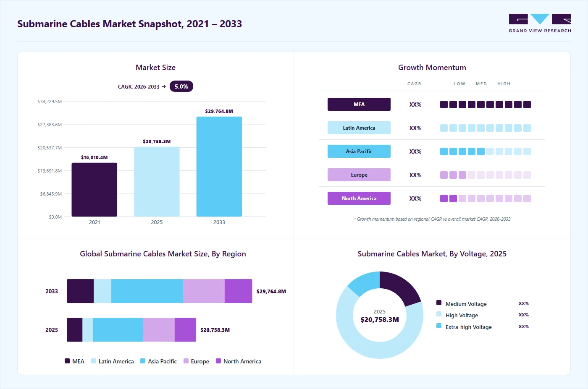Click the Medium Voltage XX% value

(524, 303)
